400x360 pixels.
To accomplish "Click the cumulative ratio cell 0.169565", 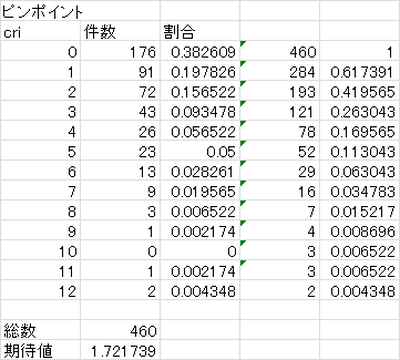I will [360, 131].
